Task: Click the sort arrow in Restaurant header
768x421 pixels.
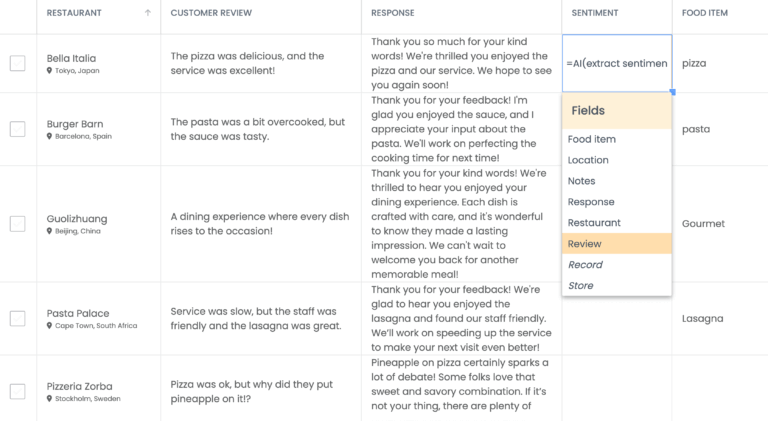Action: [x=147, y=13]
